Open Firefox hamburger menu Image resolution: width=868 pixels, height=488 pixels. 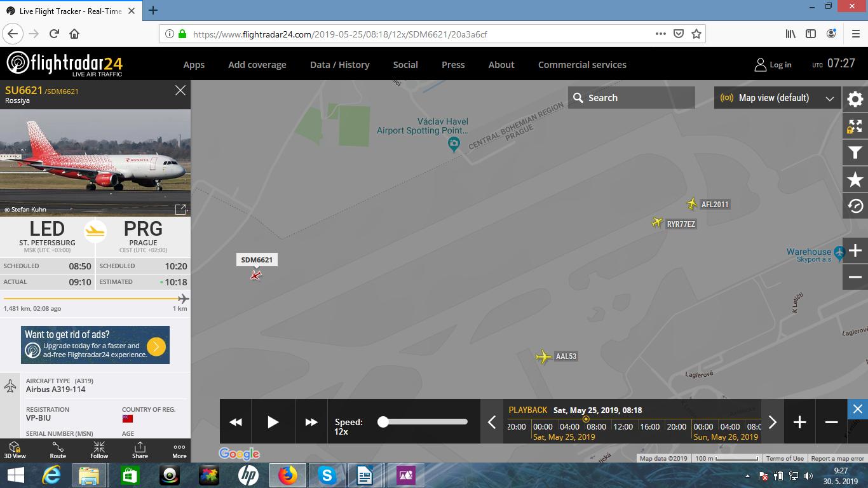856,34
